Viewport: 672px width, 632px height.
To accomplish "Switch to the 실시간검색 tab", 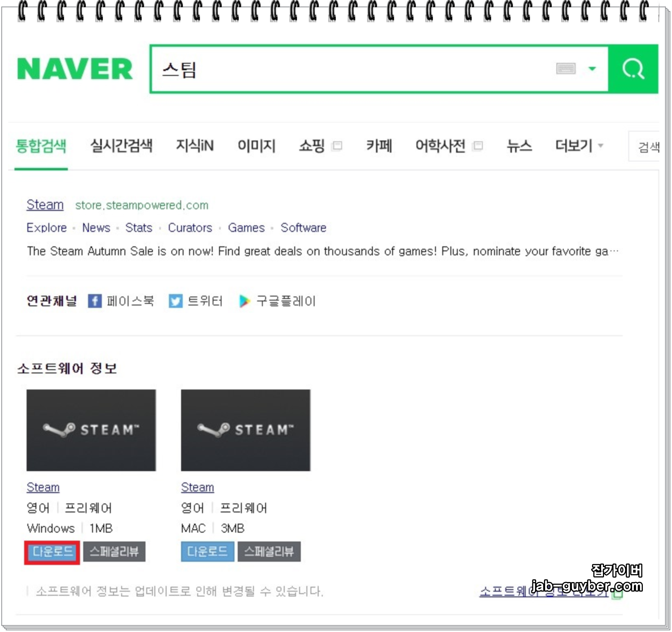I will coord(121,146).
